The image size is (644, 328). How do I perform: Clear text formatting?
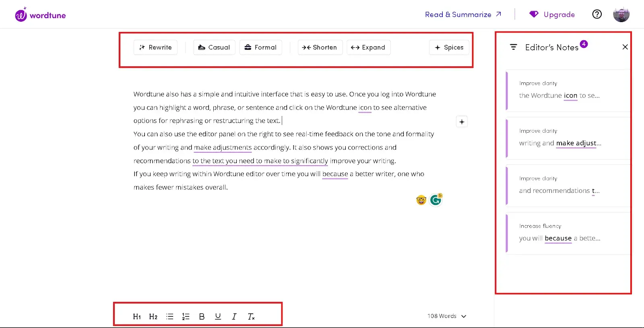[251, 316]
